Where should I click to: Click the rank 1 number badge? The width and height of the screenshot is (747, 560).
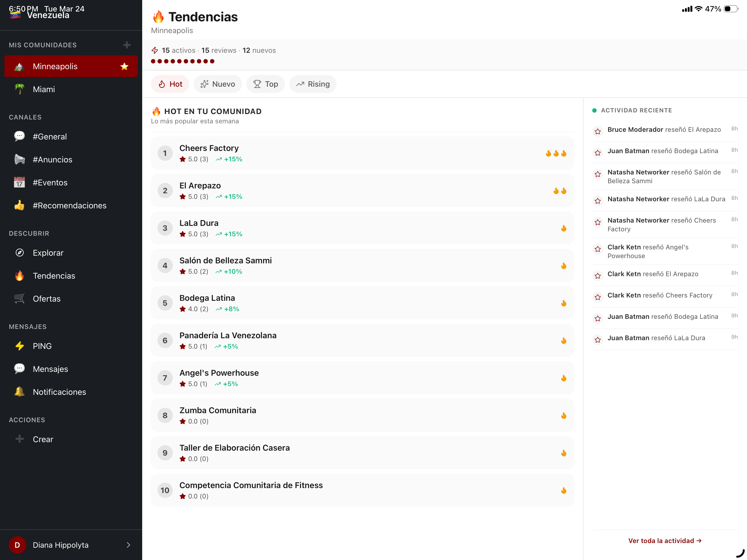pyautogui.click(x=165, y=153)
